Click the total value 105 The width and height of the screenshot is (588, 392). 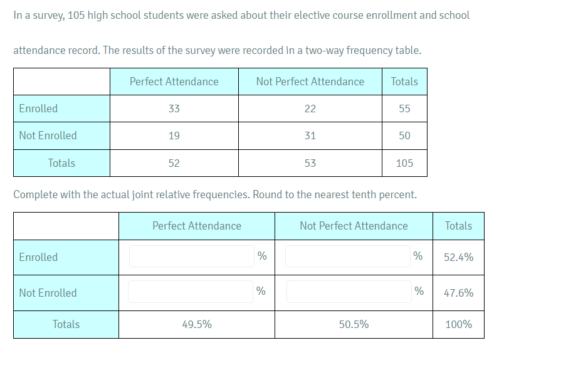coord(404,163)
